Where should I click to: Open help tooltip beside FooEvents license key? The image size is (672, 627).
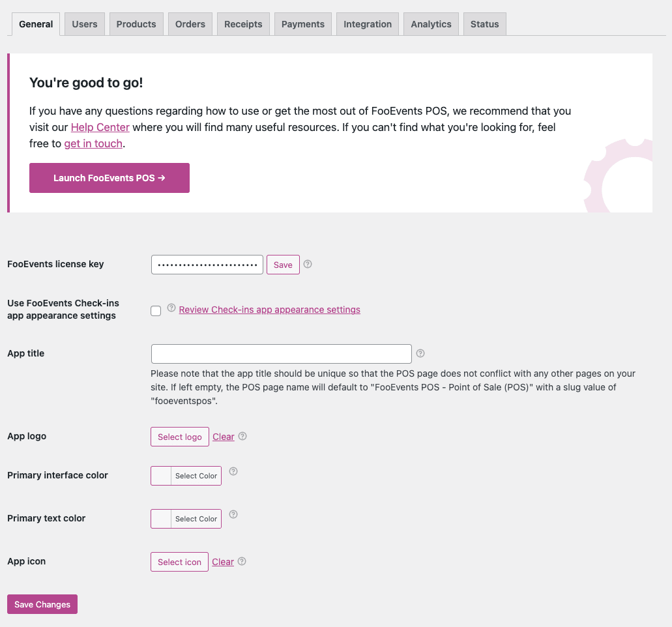click(x=308, y=264)
